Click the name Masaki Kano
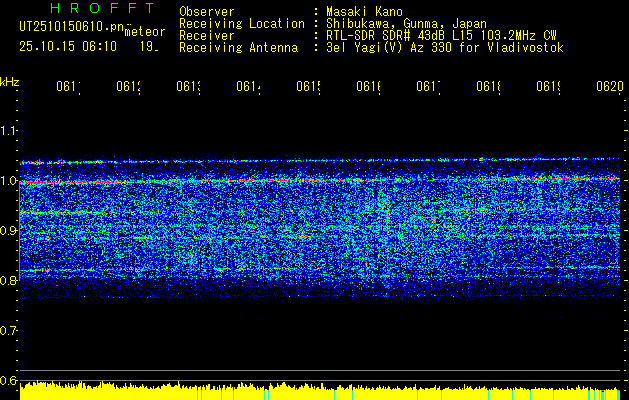Image resolution: width=629 pixels, height=400 pixels. point(365,12)
